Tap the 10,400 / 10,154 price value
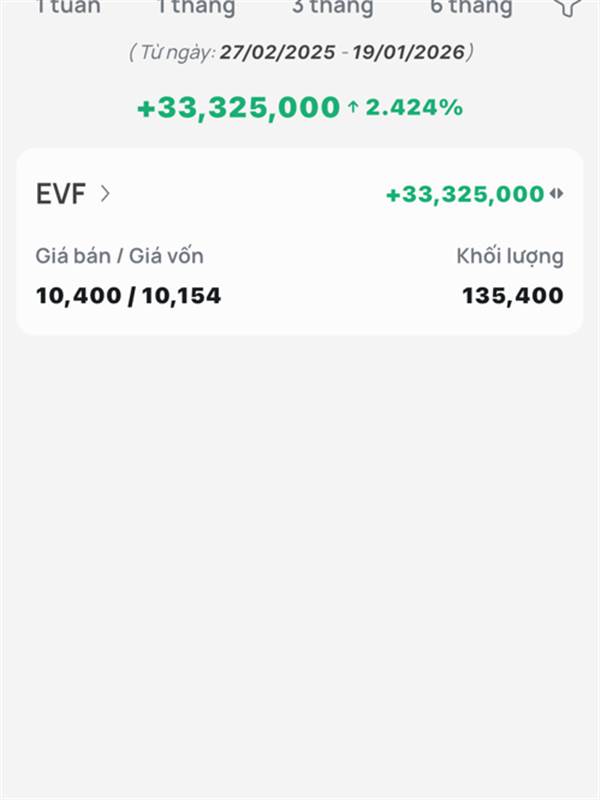Image resolution: width=600 pixels, height=800 pixels. (128, 296)
